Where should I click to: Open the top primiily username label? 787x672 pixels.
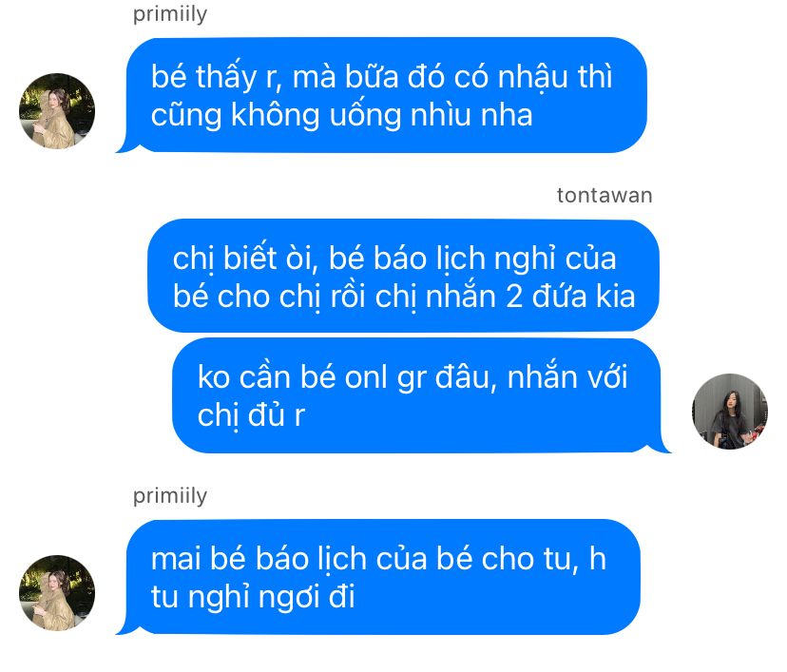click(169, 14)
